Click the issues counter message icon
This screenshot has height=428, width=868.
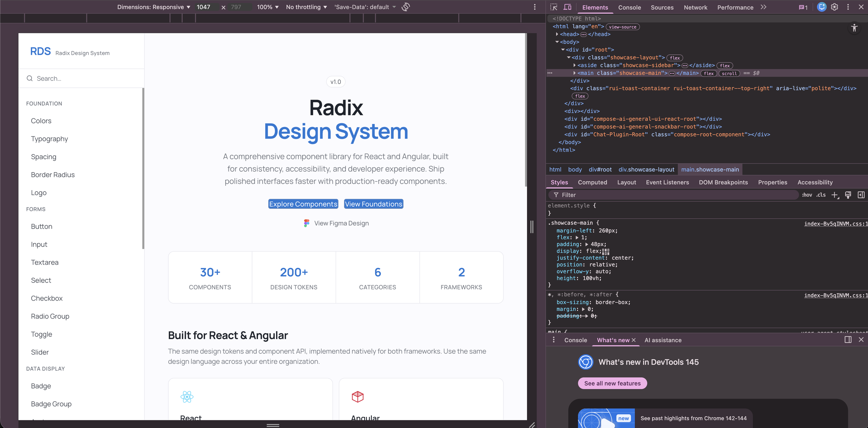(803, 7)
